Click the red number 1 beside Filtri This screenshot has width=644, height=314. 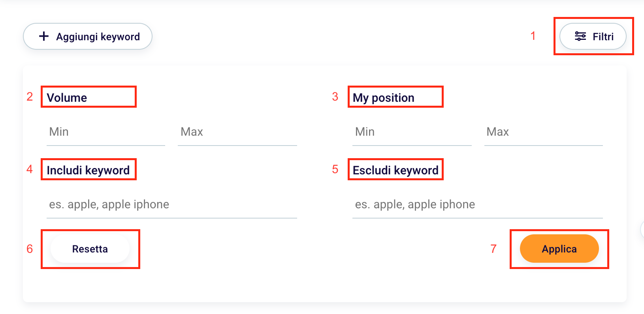tap(533, 36)
